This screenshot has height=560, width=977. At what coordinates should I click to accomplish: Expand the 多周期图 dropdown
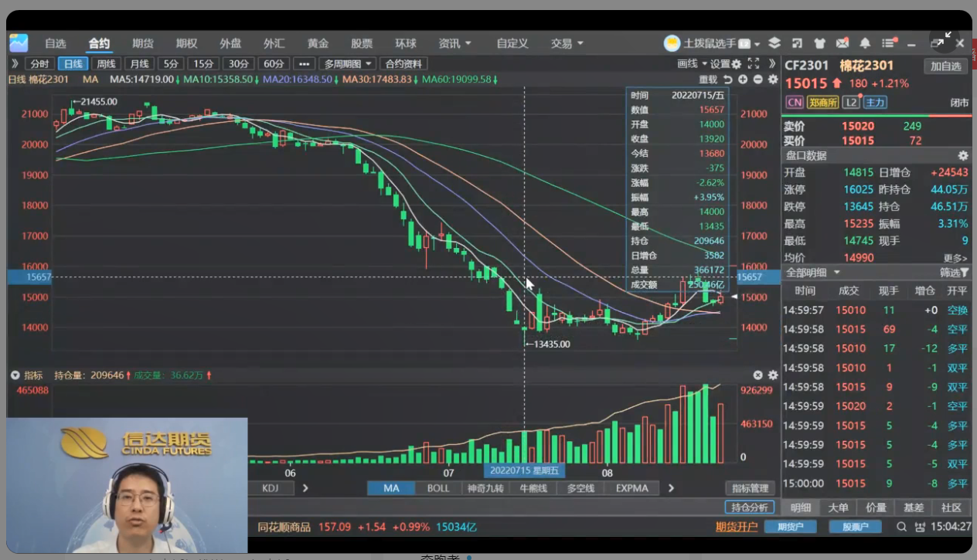[348, 64]
